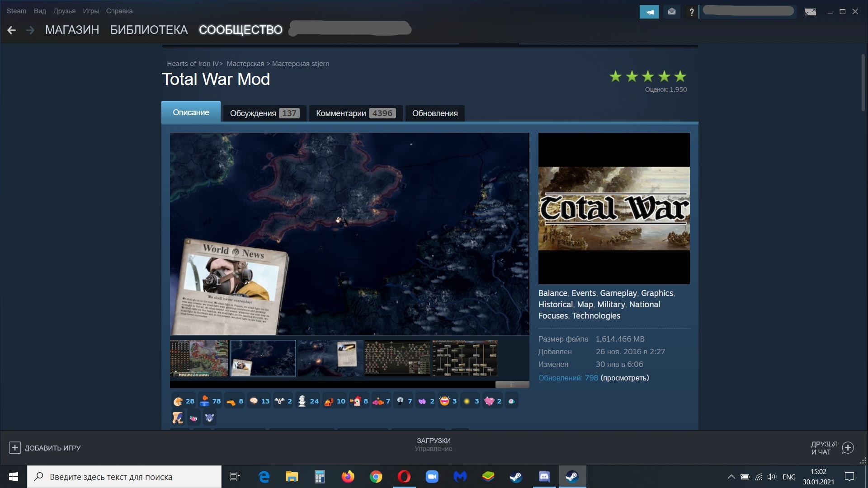Viewport: 868px width, 488px height.
Task: Click the Мастерская stjern breadcrumb link
Action: pos(300,64)
